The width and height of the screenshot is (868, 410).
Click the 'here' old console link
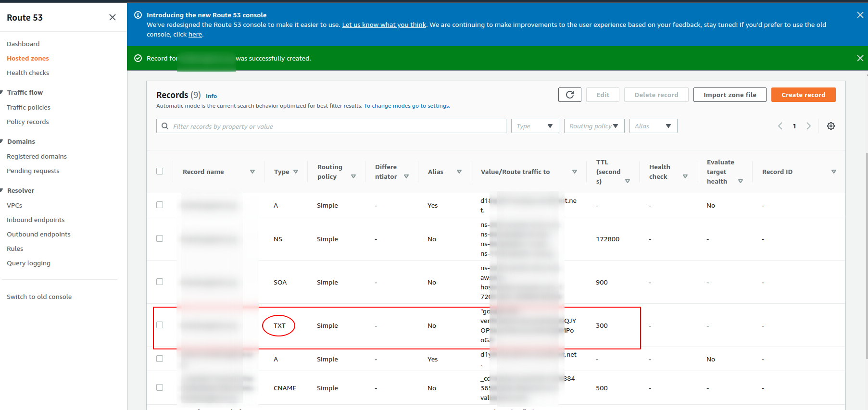coord(195,34)
